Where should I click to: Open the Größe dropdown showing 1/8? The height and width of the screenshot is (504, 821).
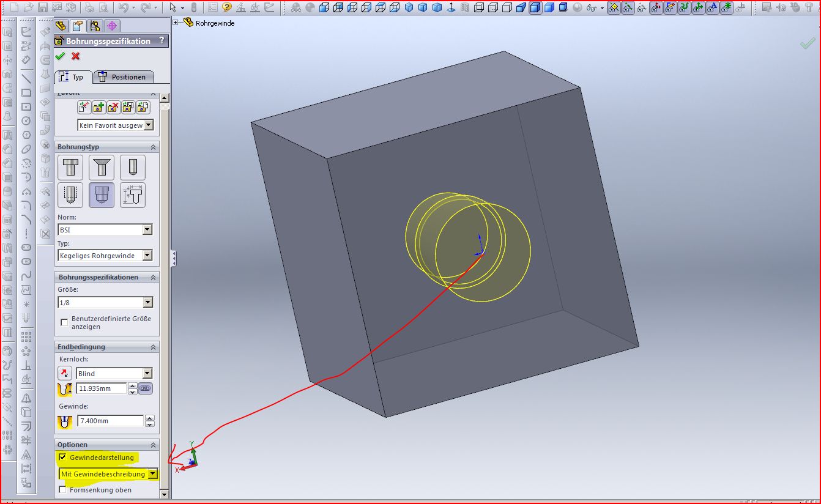[x=147, y=303]
